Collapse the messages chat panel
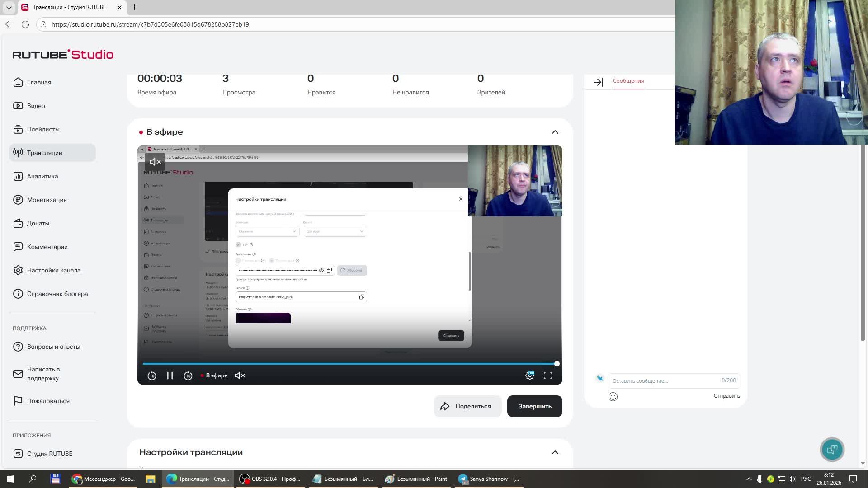This screenshot has height=488, width=868. [599, 82]
